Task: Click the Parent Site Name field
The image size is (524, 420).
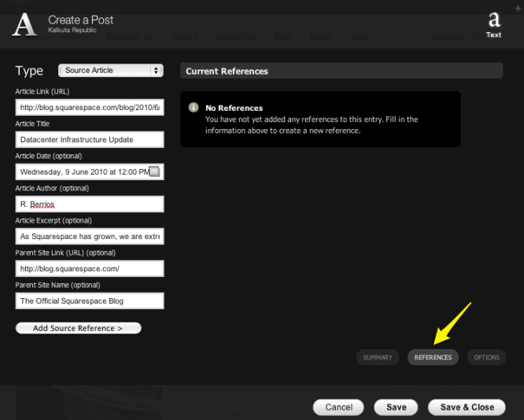Action: click(89, 300)
